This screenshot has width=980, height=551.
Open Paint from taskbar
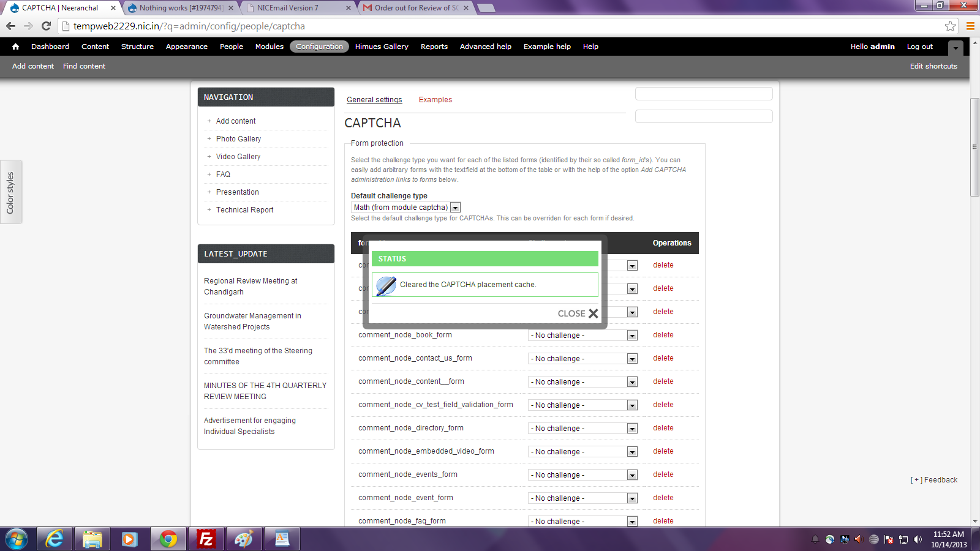pyautogui.click(x=244, y=539)
